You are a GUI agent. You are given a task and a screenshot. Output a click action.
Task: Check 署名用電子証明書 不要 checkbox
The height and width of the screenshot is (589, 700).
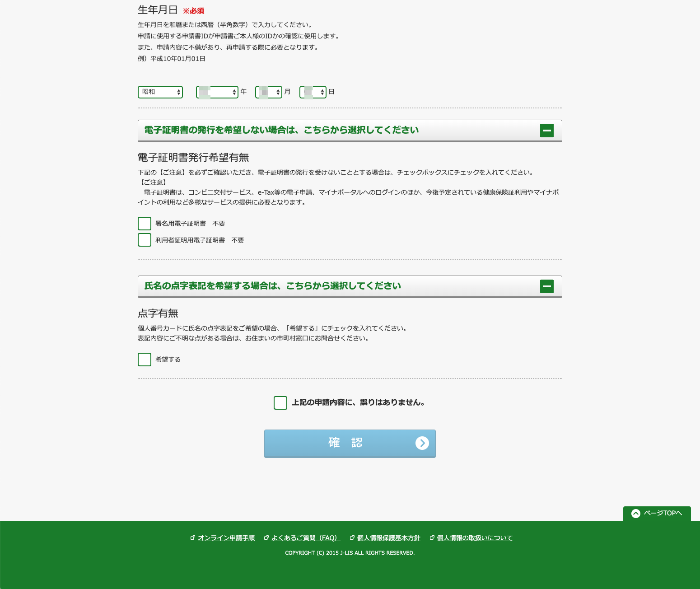coord(145,224)
